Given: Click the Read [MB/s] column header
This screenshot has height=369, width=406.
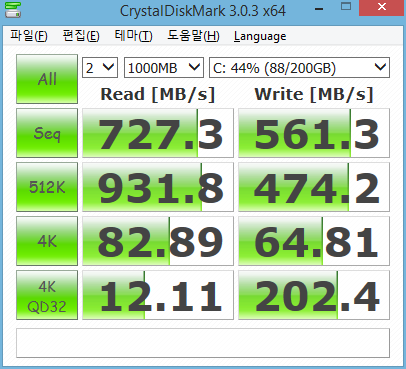Looking at the screenshot, I should 158,94.
